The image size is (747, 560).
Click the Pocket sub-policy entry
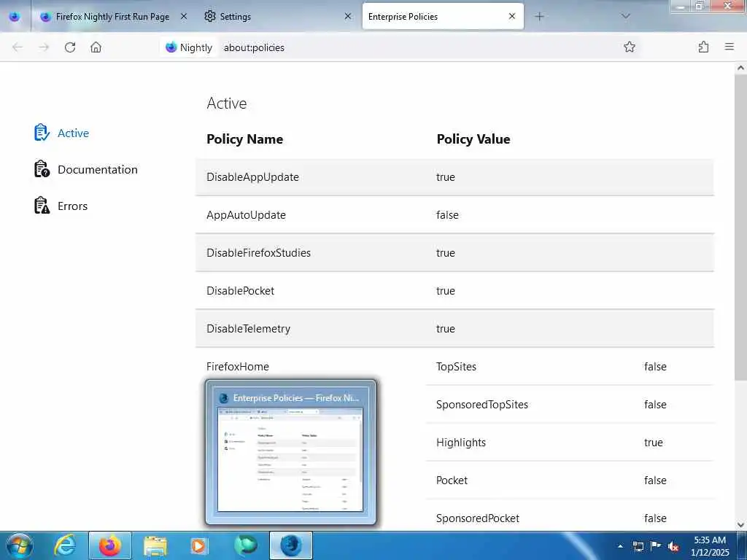(452, 481)
